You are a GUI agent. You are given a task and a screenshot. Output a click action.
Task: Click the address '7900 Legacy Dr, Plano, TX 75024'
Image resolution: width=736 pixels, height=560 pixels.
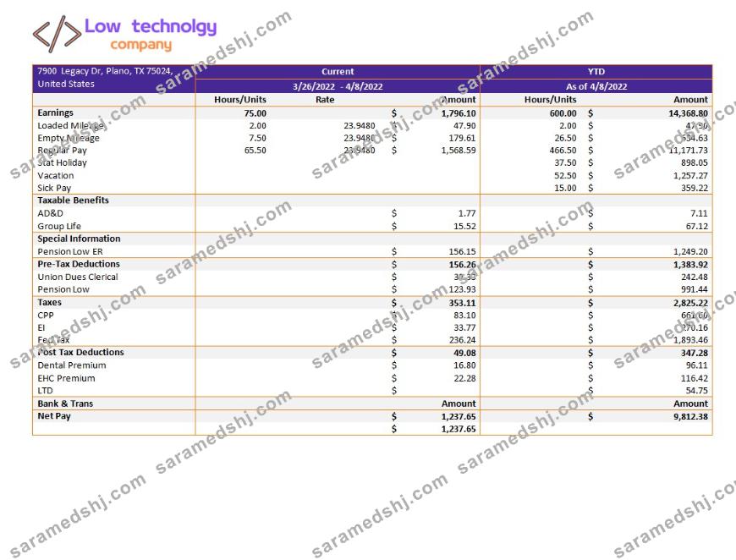(x=105, y=71)
